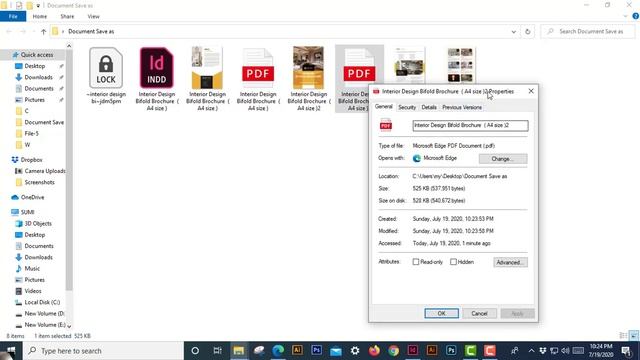Select the image grid brochure thumbnail
640x360 pixels.
[x=460, y=65]
